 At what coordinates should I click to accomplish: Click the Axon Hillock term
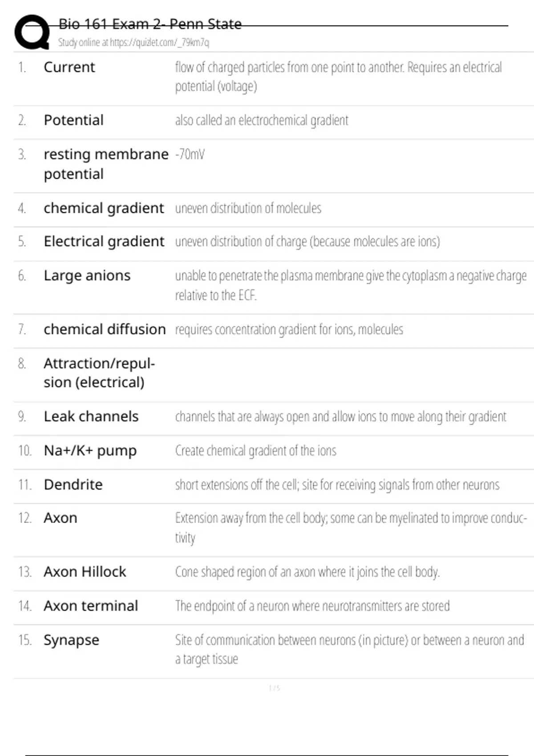click(x=85, y=572)
